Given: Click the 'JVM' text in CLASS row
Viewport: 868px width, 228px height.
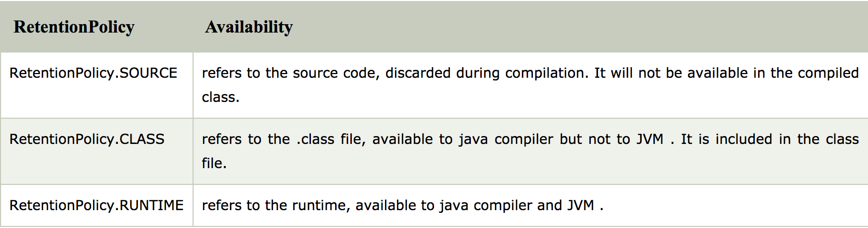Looking at the screenshot, I should pyautogui.click(x=650, y=139).
